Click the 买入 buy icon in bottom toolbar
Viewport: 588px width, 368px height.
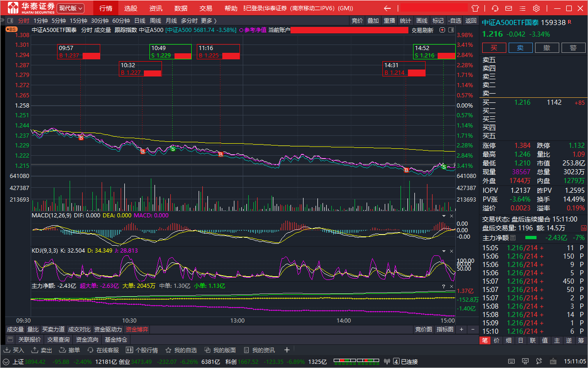8,350
